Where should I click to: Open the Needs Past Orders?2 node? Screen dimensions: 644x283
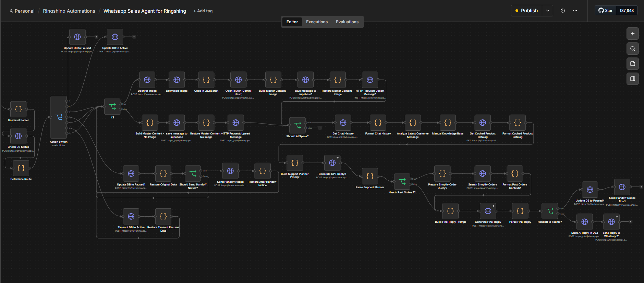(402, 181)
